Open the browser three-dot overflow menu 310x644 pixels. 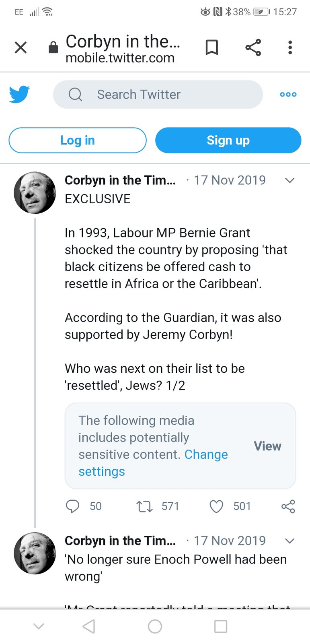click(x=290, y=47)
